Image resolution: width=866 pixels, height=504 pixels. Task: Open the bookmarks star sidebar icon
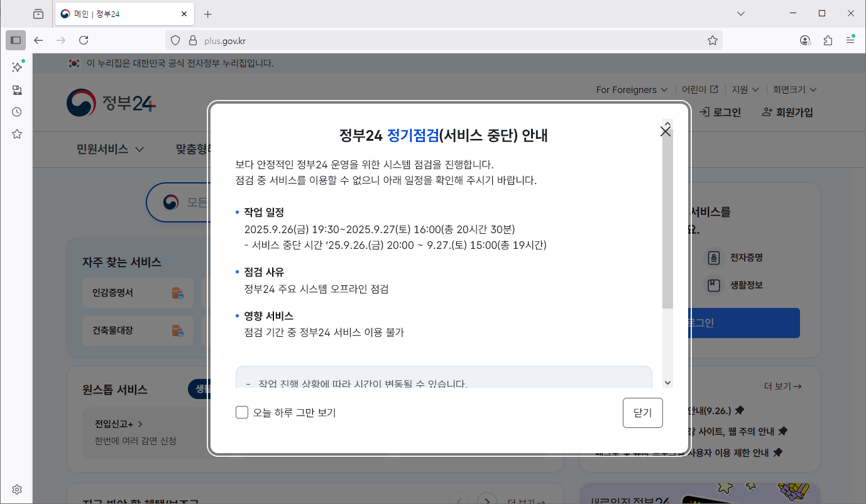(x=16, y=133)
